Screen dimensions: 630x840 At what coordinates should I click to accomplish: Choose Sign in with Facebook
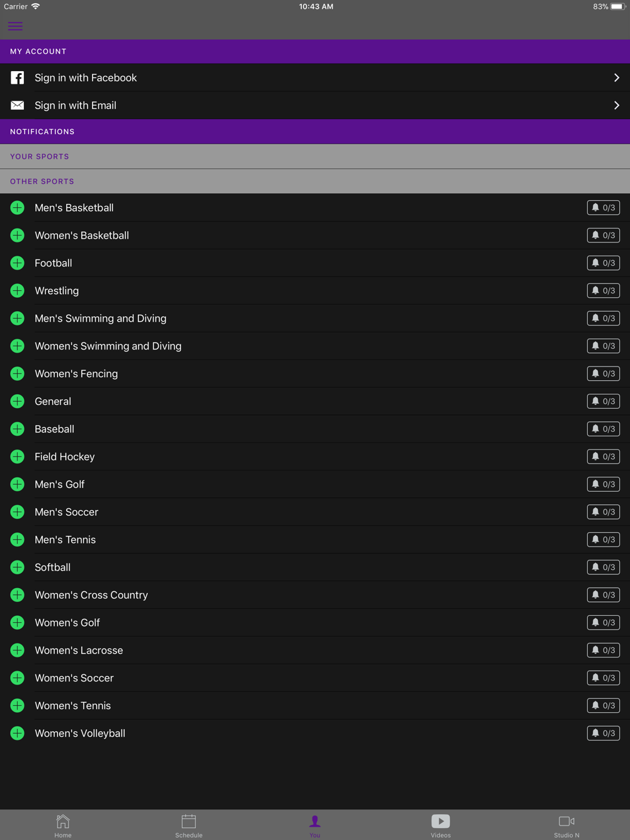315,77
